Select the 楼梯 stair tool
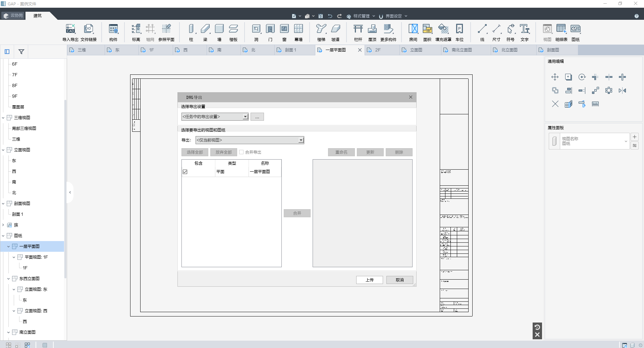644x348 pixels. 321,33
